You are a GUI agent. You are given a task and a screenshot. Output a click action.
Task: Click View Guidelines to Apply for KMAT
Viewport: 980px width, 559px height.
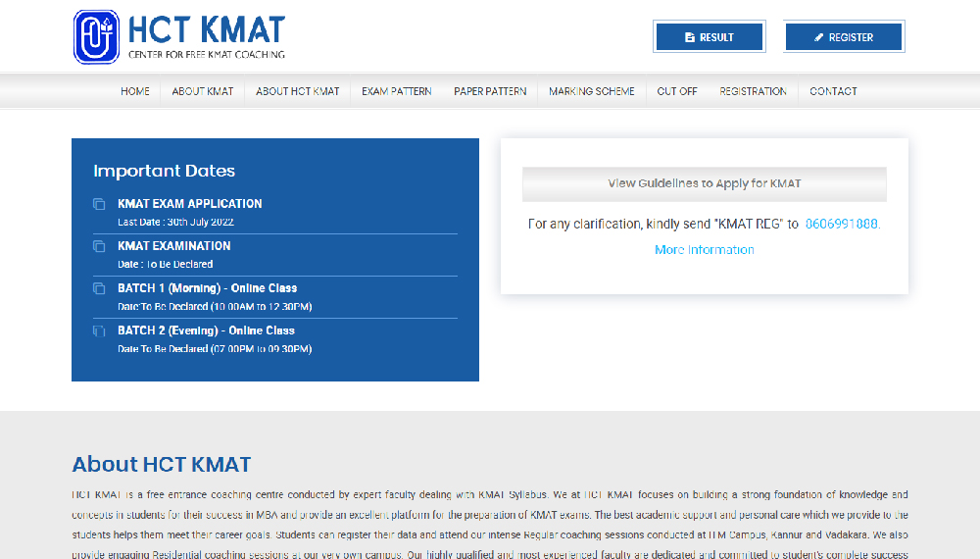[704, 183]
